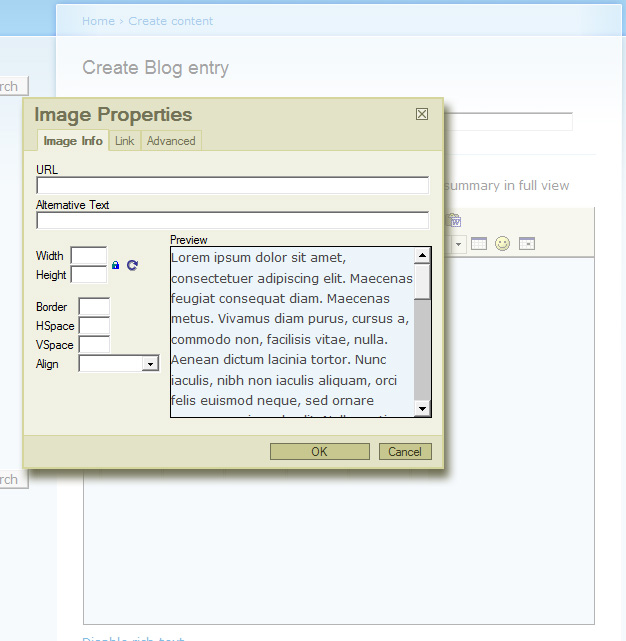626x641 pixels.
Task: Focus the Height input box
Action: [89, 274]
